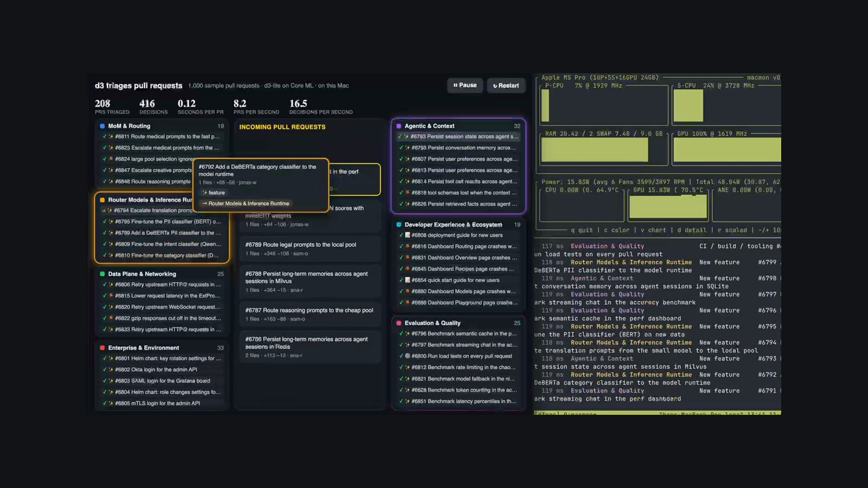
Task: Click the 'INCOMING PULL REQUESTS' heading
Action: [x=282, y=127]
